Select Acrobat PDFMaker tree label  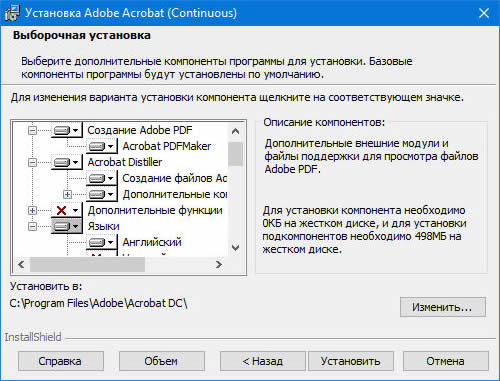167,146
